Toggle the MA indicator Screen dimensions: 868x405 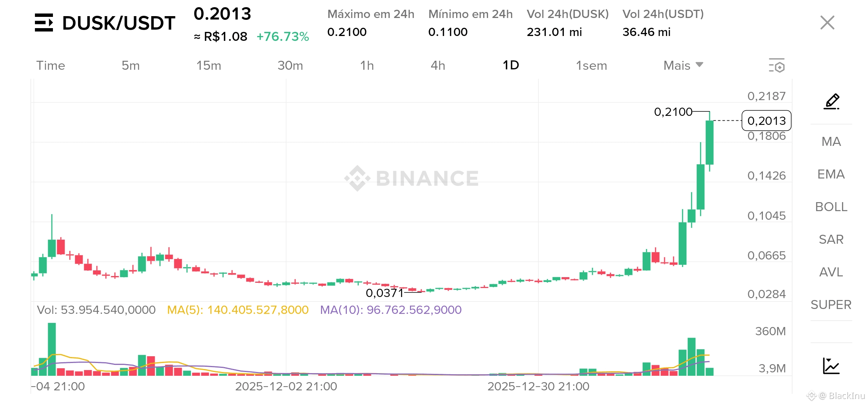tap(831, 141)
